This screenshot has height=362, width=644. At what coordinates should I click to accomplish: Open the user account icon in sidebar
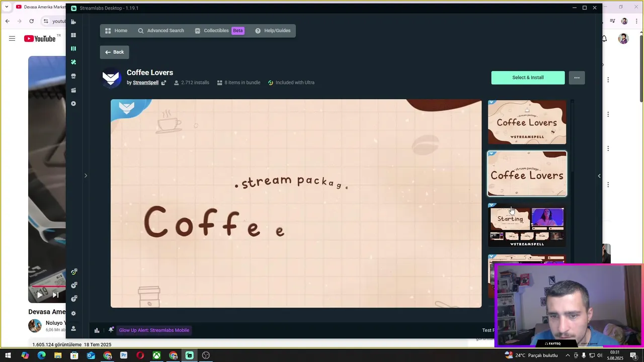(x=73, y=328)
